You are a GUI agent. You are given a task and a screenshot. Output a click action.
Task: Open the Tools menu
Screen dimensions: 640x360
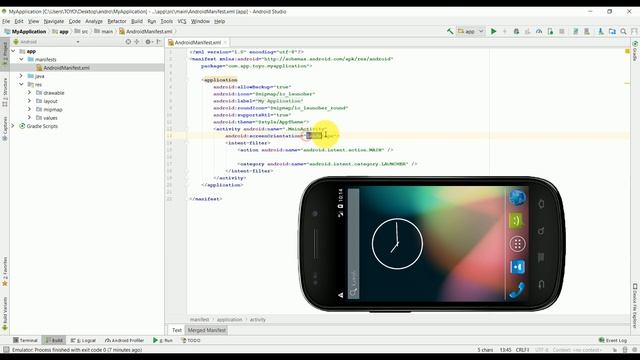pos(167,21)
